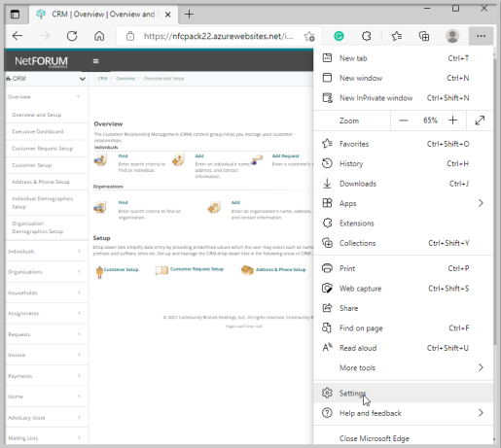Screen dimensions: 501x448
Task: Open Extensions menu entry
Action: (403, 224)
